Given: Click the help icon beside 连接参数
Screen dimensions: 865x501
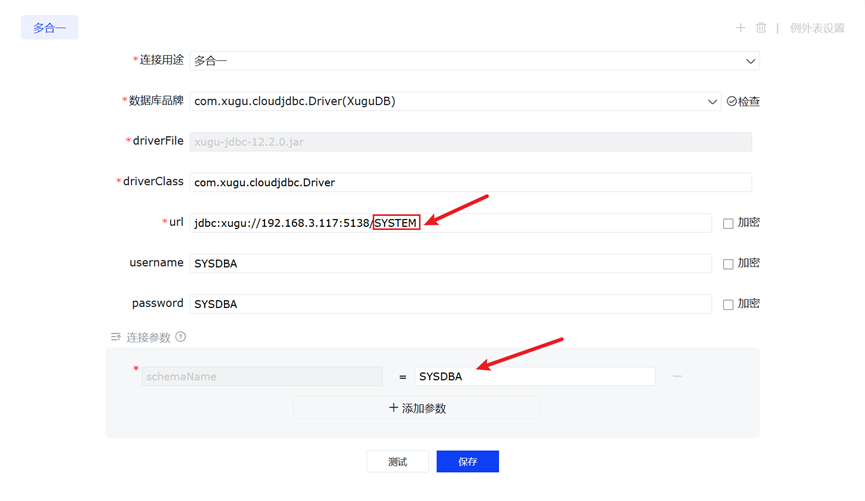Looking at the screenshot, I should tap(181, 337).
